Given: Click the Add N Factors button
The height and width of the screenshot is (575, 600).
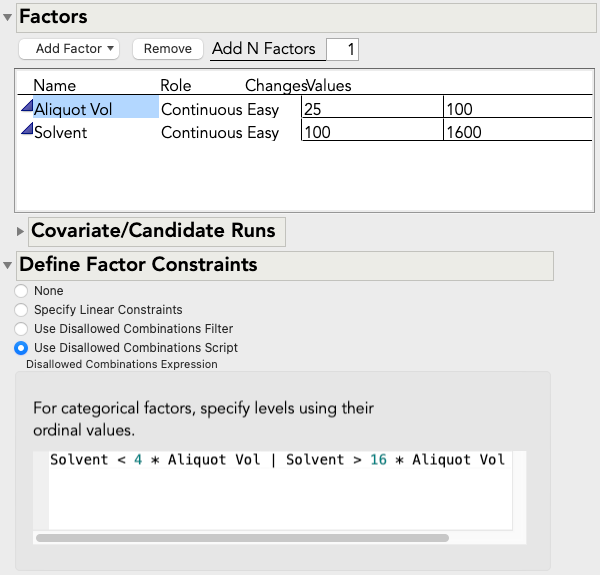Looking at the screenshot, I should [x=263, y=48].
